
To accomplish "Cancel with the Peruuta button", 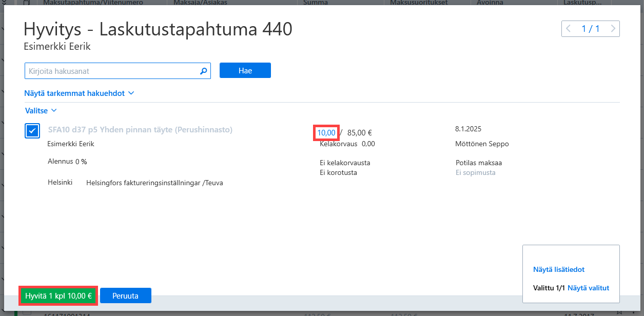I will (126, 295).
